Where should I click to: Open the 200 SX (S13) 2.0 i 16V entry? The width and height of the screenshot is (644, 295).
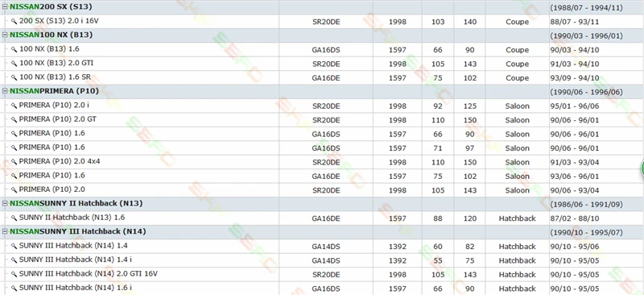[59, 21]
